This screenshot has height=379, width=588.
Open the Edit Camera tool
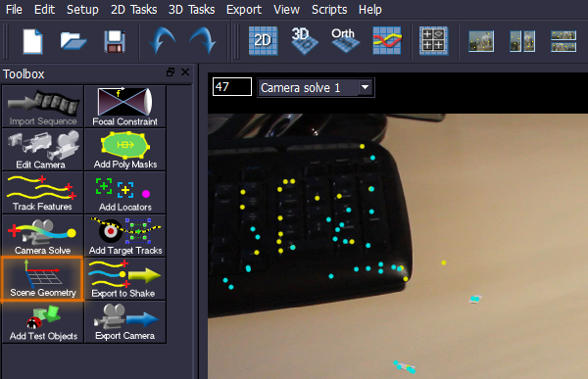(x=42, y=150)
